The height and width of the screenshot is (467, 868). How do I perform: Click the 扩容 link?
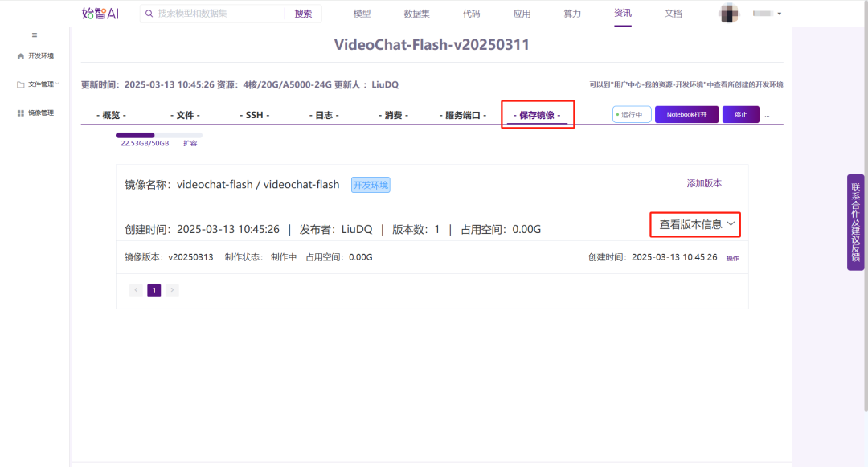point(190,143)
